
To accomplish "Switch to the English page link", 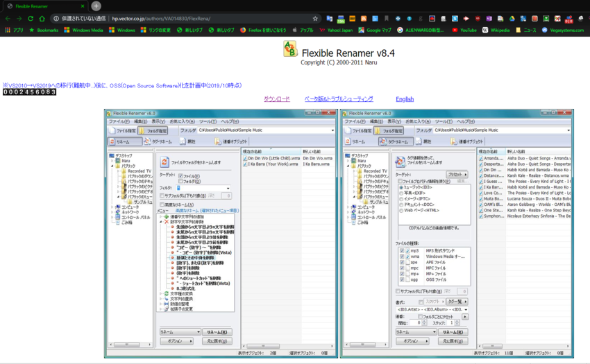I will pyautogui.click(x=405, y=99).
